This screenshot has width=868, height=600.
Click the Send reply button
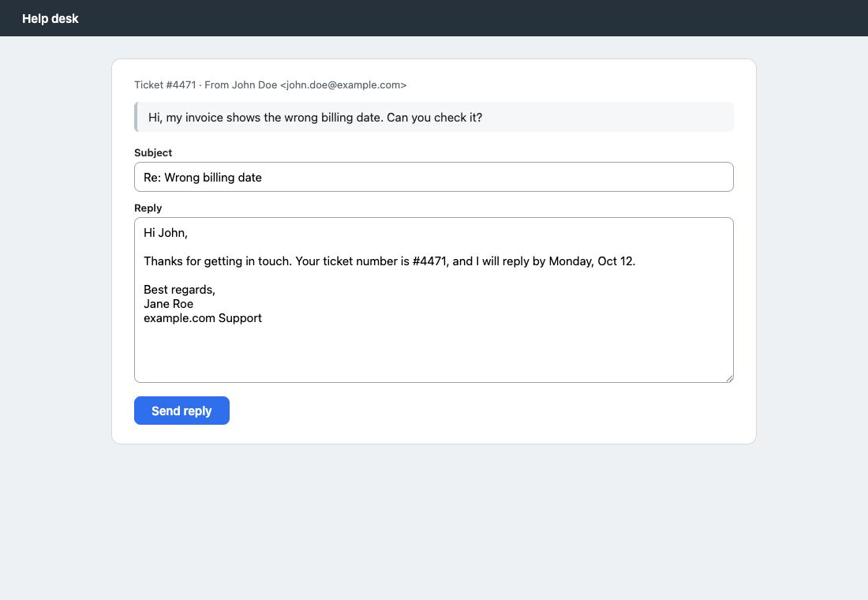pos(181,411)
